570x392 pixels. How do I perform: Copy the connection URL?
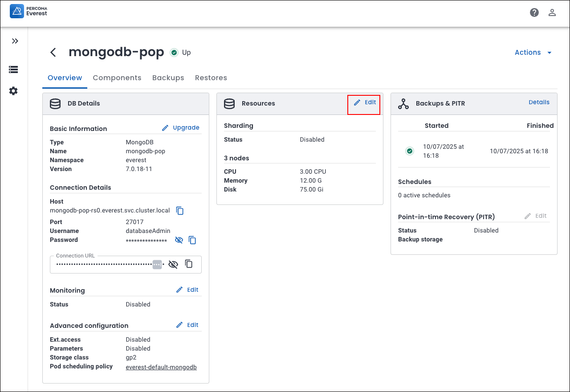click(x=189, y=264)
